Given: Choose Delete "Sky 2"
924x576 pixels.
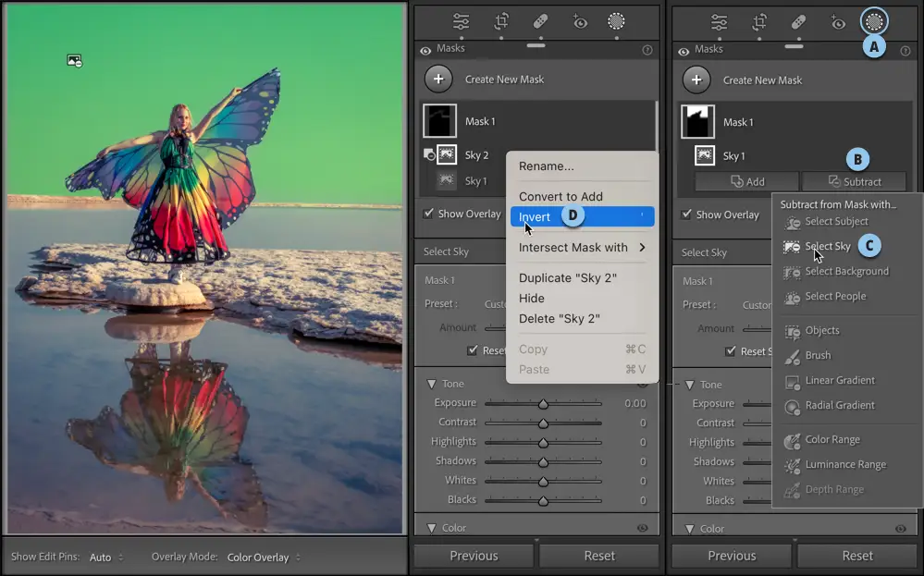Looking at the screenshot, I should (582, 319).
